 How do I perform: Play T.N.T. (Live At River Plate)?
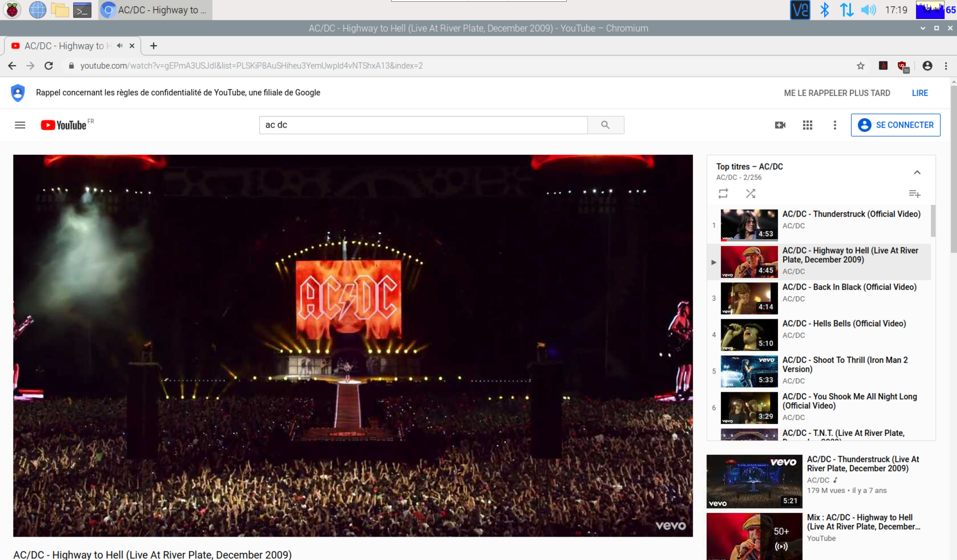pos(843,433)
